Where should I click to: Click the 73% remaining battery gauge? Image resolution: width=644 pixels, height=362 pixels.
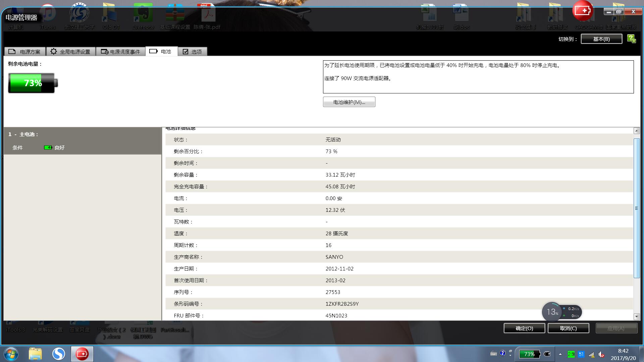pos(33,83)
